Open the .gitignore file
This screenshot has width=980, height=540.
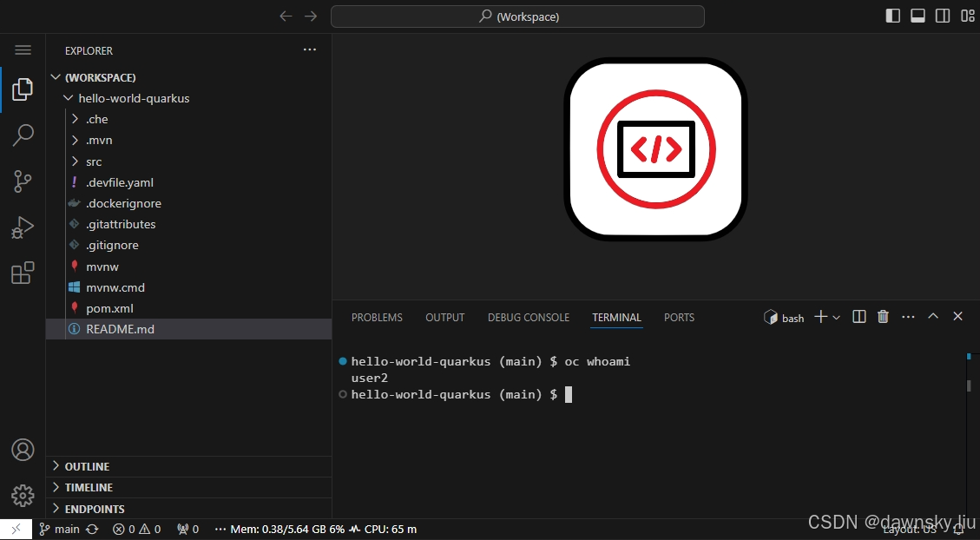click(x=188, y=245)
